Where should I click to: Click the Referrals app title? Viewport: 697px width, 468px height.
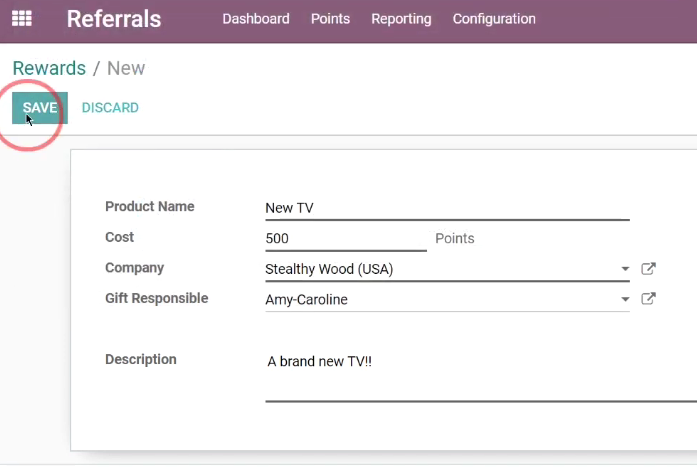114,19
